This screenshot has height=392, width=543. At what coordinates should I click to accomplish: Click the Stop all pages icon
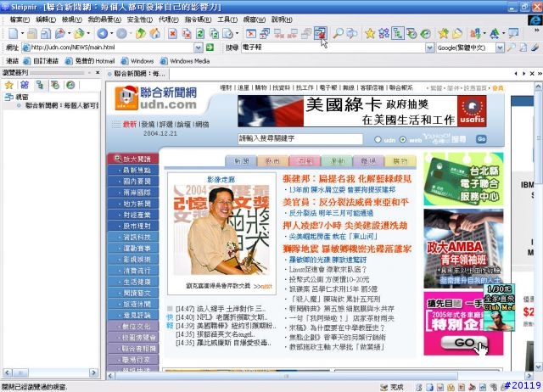click(x=187, y=33)
